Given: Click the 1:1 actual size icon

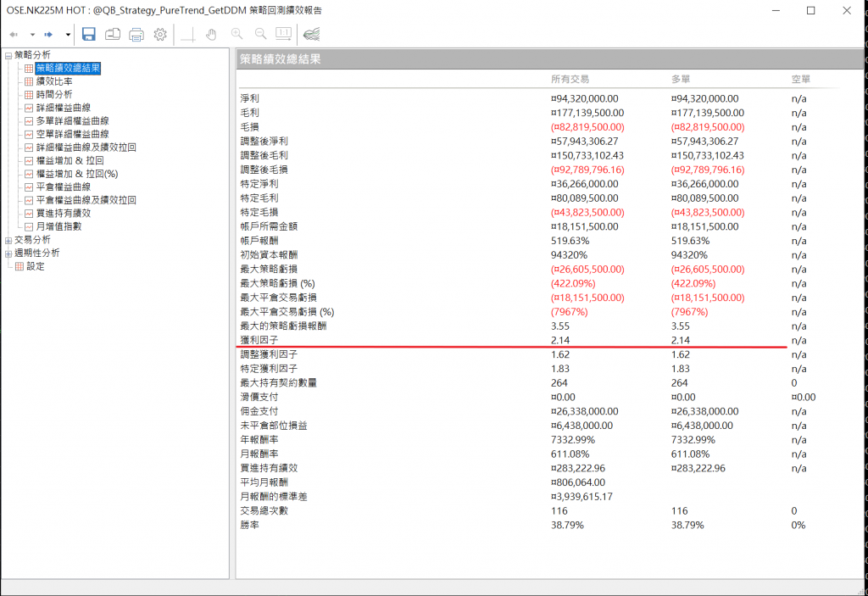Looking at the screenshot, I should coord(283,35).
